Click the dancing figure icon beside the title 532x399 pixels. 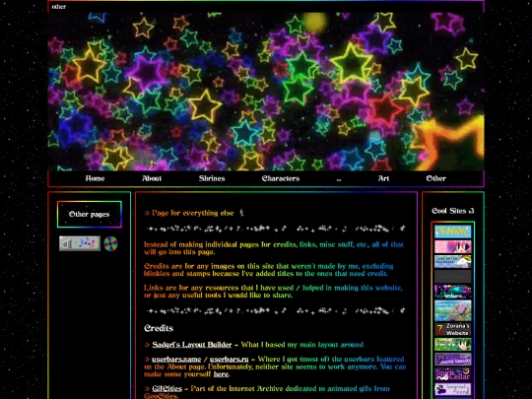coord(241,213)
